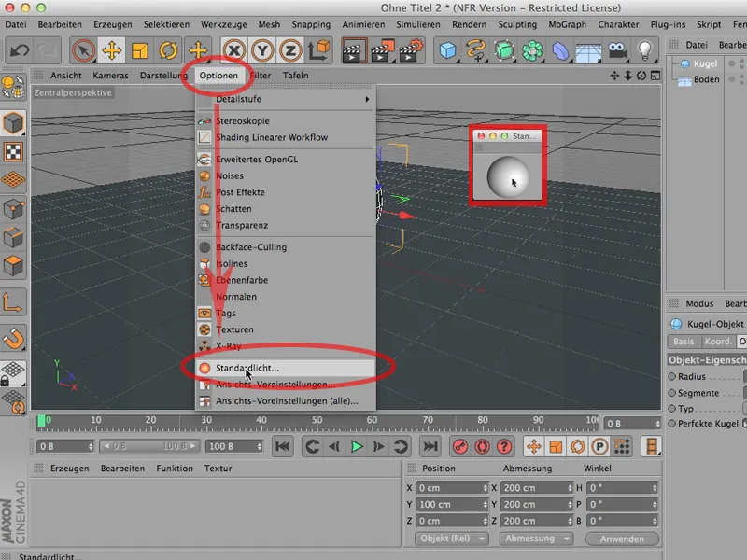
Task: Render the active view
Action: click(354, 51)
